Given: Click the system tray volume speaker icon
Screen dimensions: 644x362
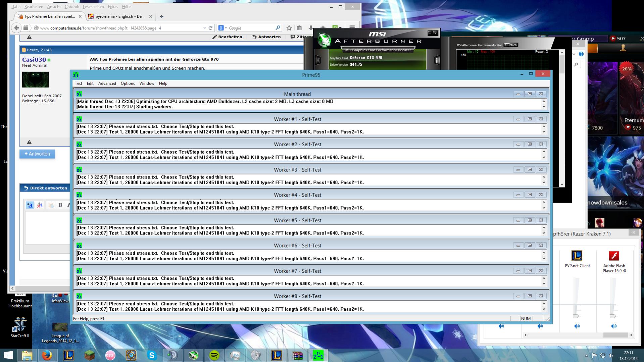Looking at the screenshot, I should pyautogui.click(x=610, y=355).
